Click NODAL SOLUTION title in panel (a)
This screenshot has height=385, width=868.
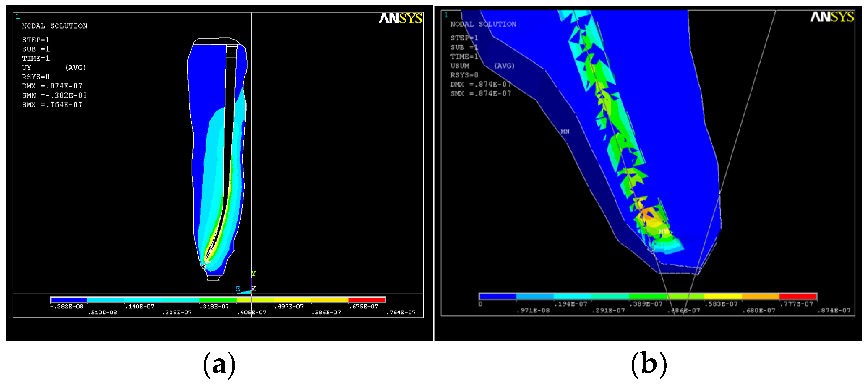click(x=55, y=26)
